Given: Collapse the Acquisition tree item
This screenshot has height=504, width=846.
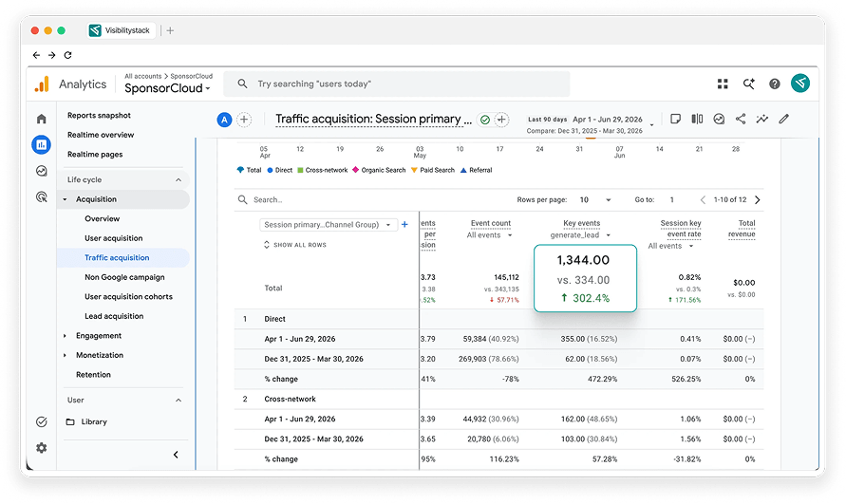Looking at the screenshot, I should tap(65, 199).
